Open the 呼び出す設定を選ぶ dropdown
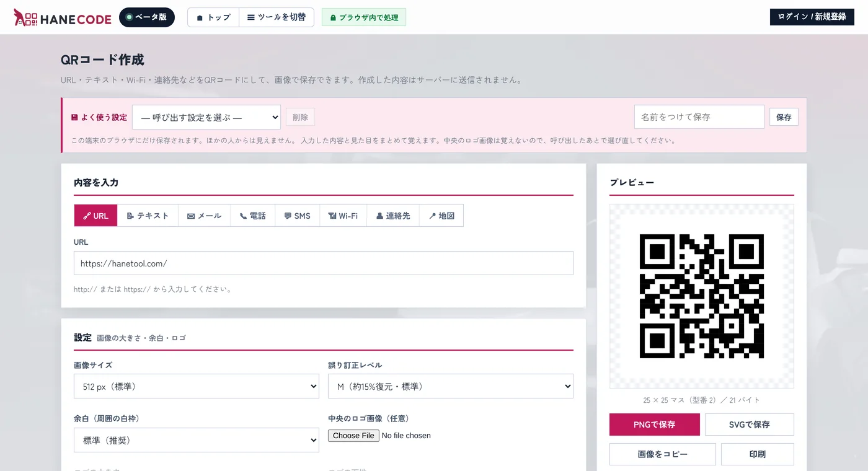Screen dimensions: 868x471 click(206, 117)
